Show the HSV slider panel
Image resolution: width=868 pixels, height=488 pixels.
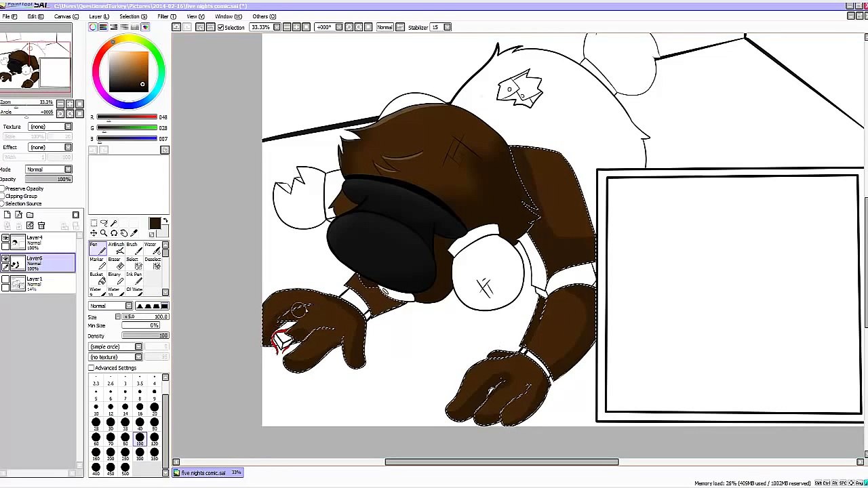pos(114,27)
